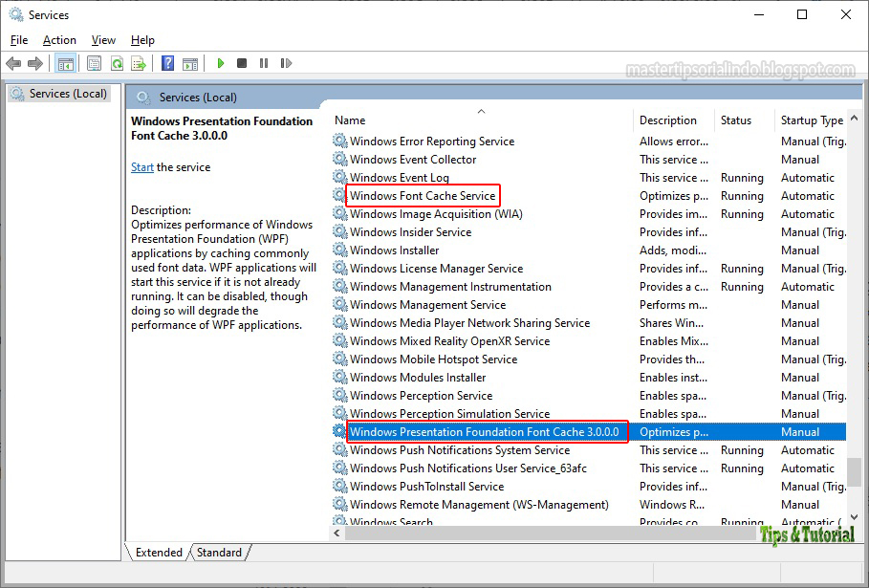This screenshot has width=869, height=588.
Task: Click the Start the service link
Action: (x=141, y=166)
